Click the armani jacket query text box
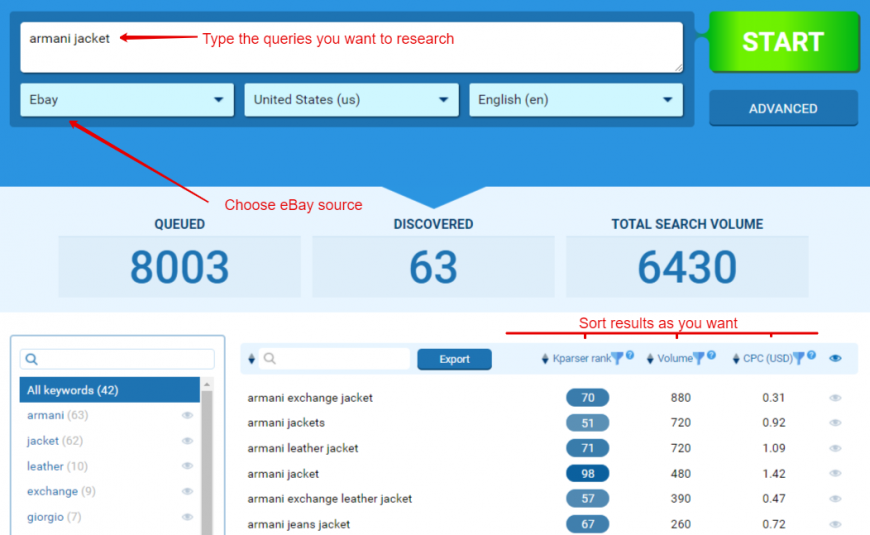This screenshot has height=535, width=870. [x=351, y=47]
